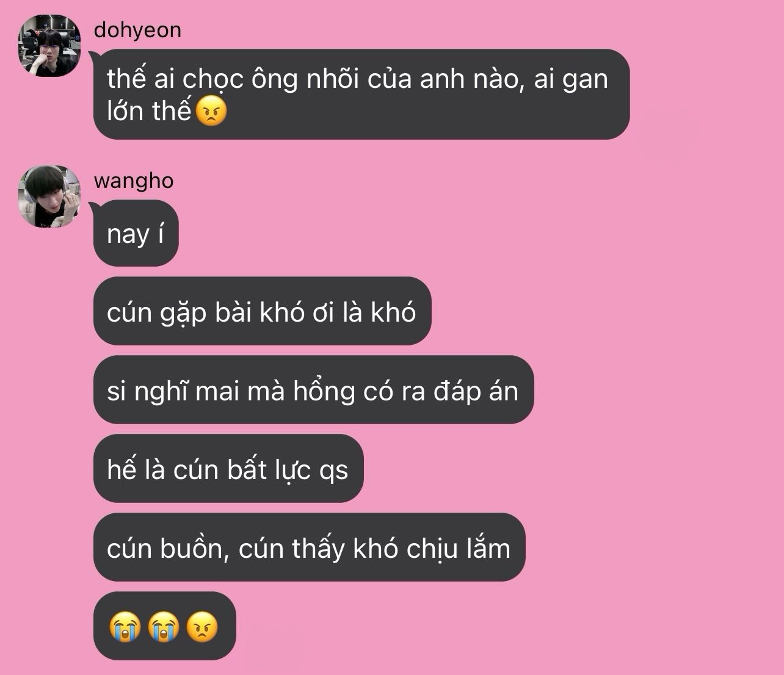Select the angry emoji in dohyeon's message
The image size is (784, 675).
[211, 112]
